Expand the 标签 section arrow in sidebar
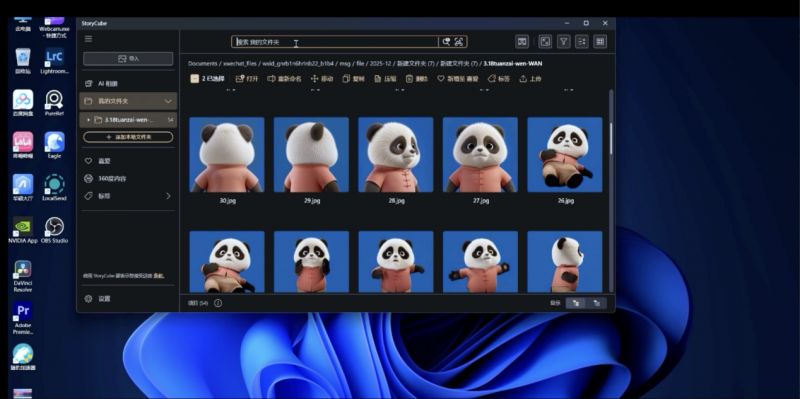This screenshot has width=800, height=399. click(168, 196)
